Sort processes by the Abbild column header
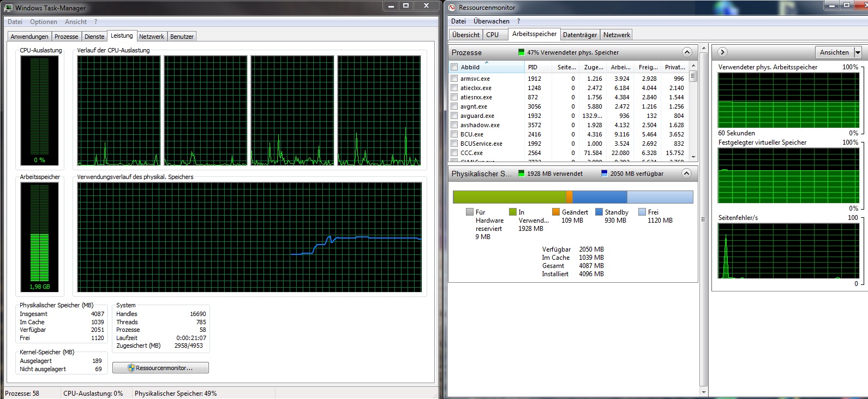The height and width of the screenshot is (399, 868). [x=487, y=67]
